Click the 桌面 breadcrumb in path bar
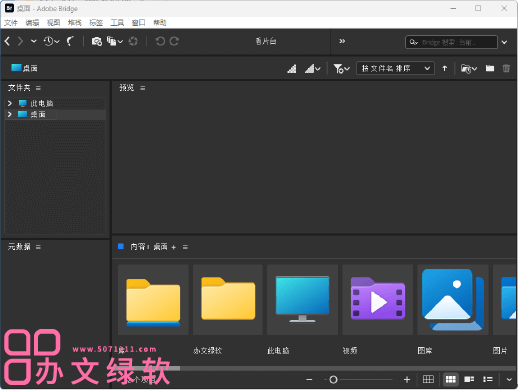Image resolution: width=518 pixels, height=390 pixels. (24, 68)
